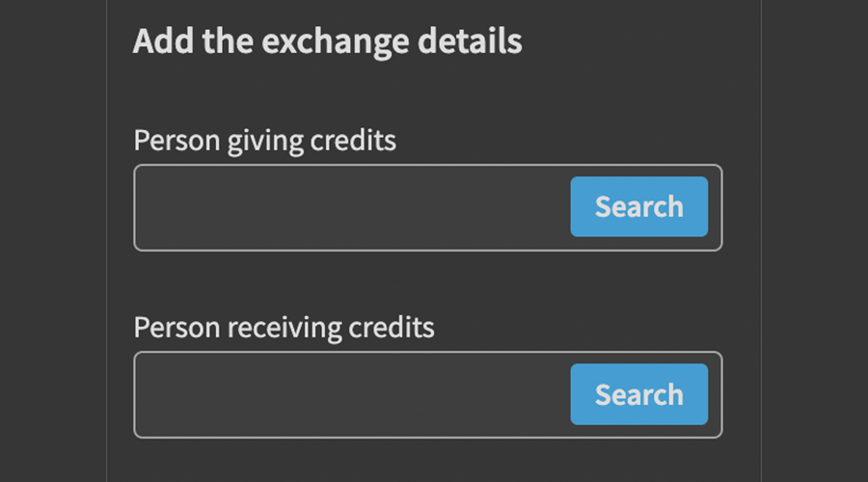
Task: Focus the Person receiving credits field
Action: coord(352,394)
